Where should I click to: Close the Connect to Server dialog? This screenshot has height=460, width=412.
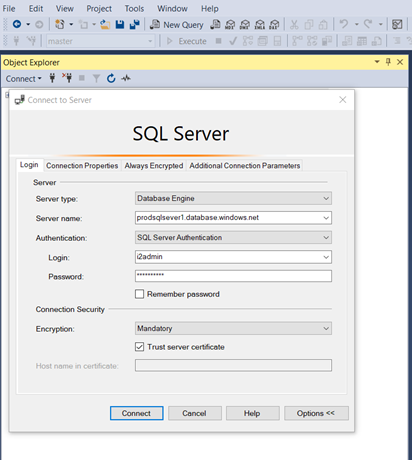(x=342, y=100)
